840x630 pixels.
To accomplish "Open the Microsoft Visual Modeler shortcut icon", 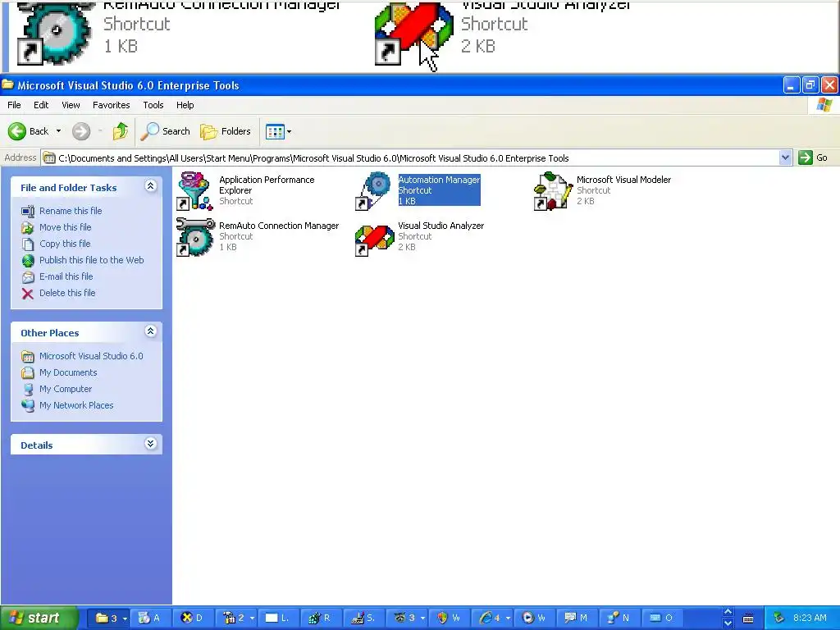I will pos(554,190).
